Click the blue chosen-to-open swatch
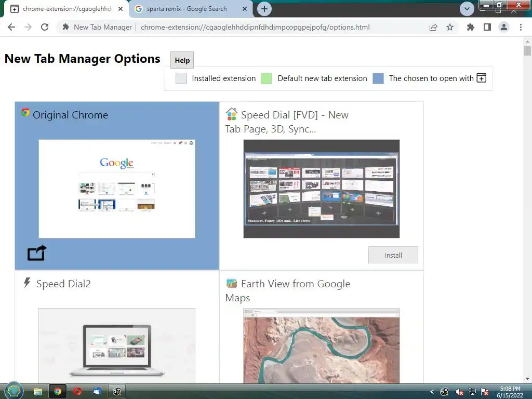The height and width of the screenshot is (399, 532). 378,78
